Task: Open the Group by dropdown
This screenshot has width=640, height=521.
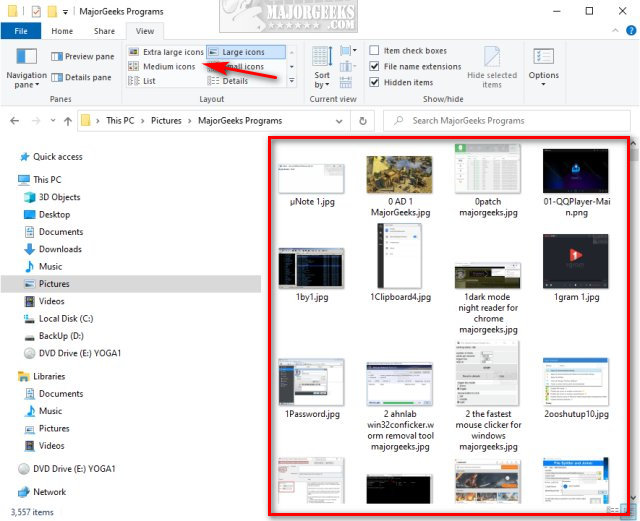Action: click(x=348, y=51)
